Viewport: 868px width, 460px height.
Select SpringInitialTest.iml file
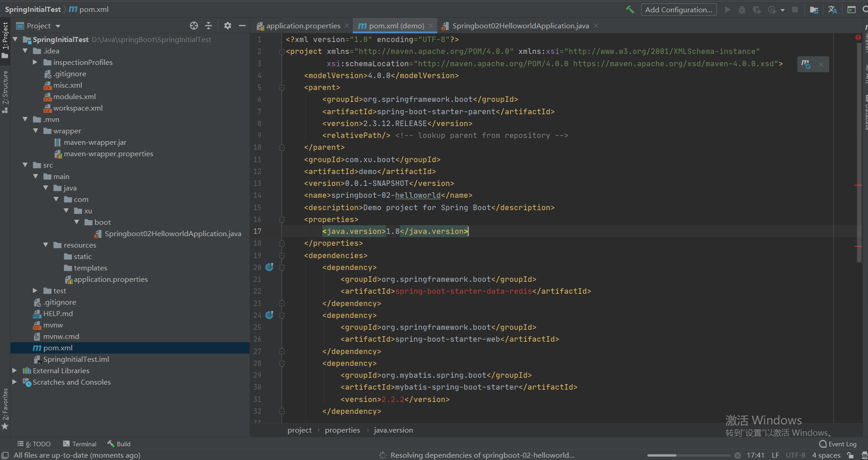click(71, 359)
